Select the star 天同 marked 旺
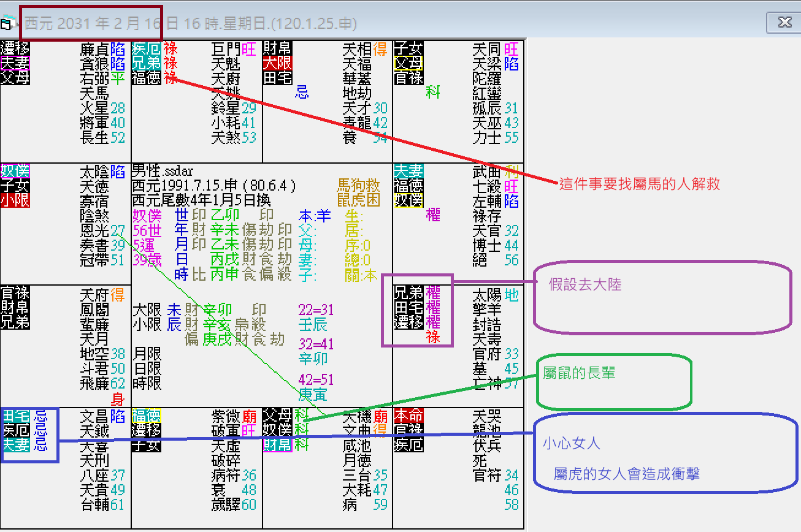Image resolution: width=801 pixels, height=532 pixels. pyautogui.click(x=488, y=49)
